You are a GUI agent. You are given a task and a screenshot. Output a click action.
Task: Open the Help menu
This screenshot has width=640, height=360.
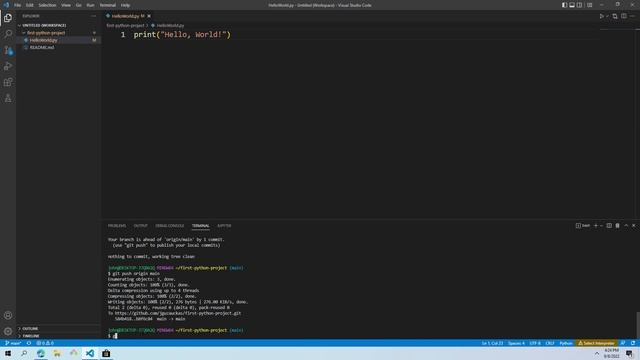pos(125,5)
